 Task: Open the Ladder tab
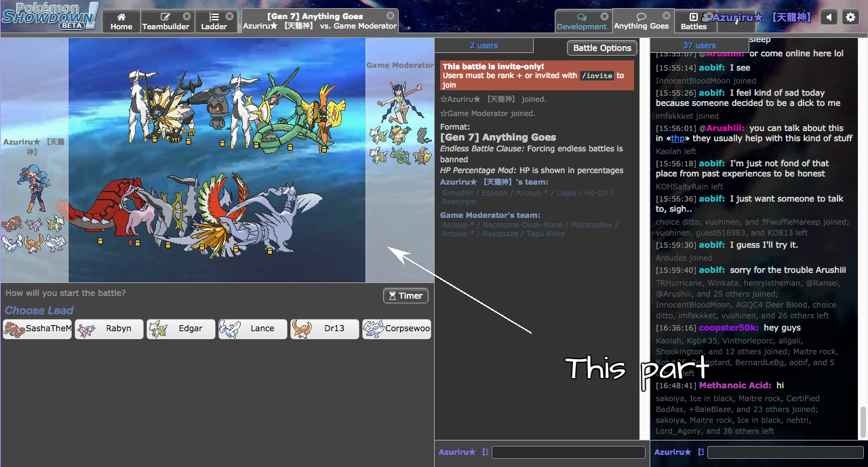[x=215, y=21]
